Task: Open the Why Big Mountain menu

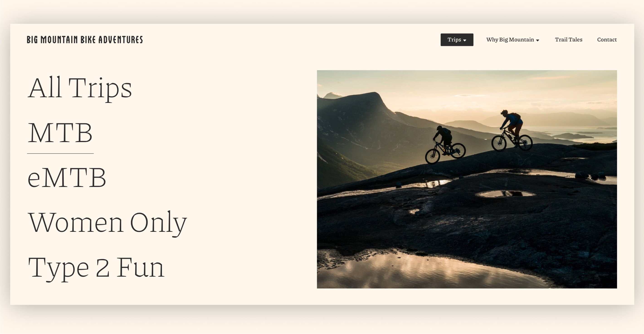Action: click(x=512, y=40)
